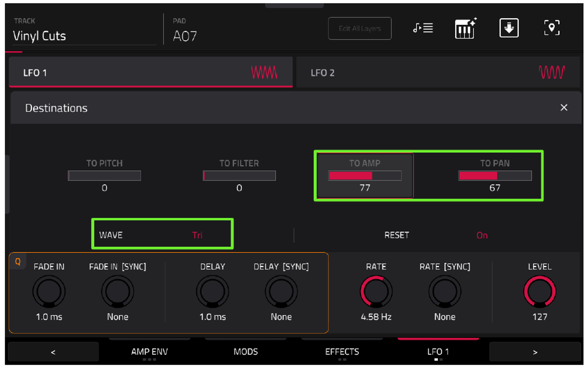Select the TO AMP slider

pyautogui.click(x=365, y=176)
